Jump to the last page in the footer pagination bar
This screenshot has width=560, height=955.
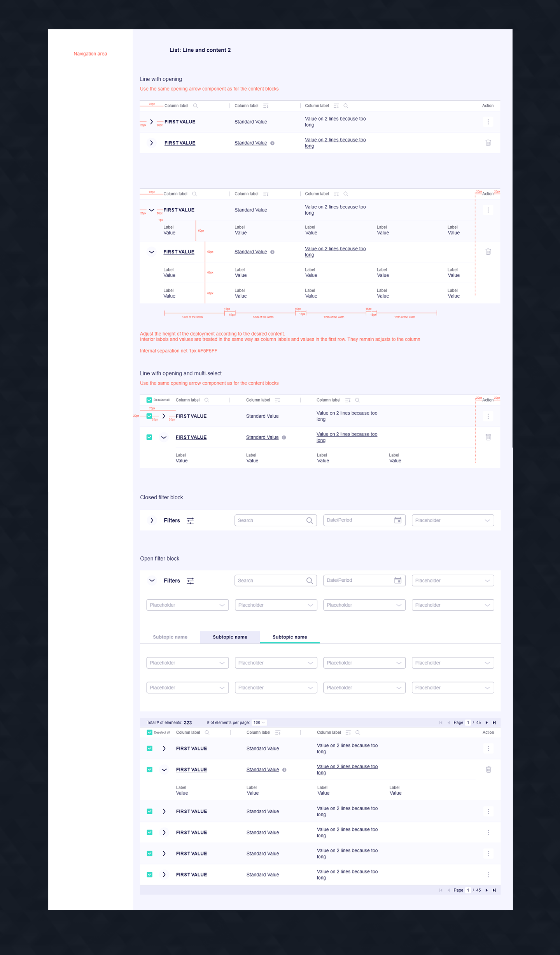pos(494,890)
